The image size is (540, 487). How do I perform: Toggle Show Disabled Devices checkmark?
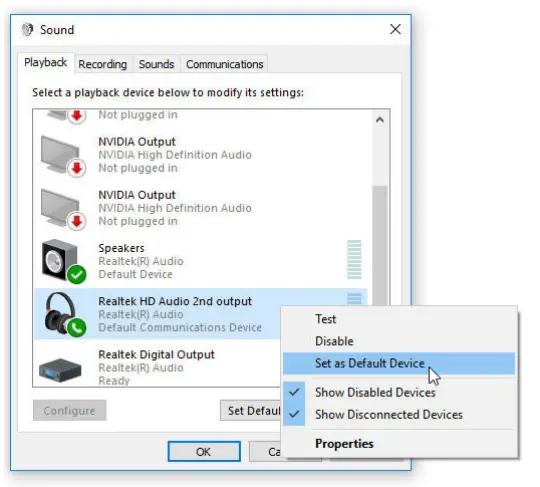[294, 392]
